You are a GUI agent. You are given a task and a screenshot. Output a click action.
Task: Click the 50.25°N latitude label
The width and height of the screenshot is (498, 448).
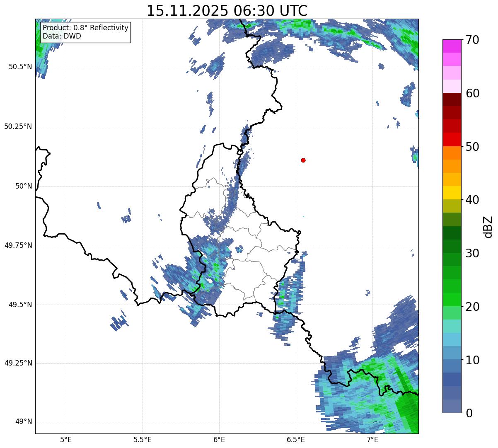[x=18, y=126]
